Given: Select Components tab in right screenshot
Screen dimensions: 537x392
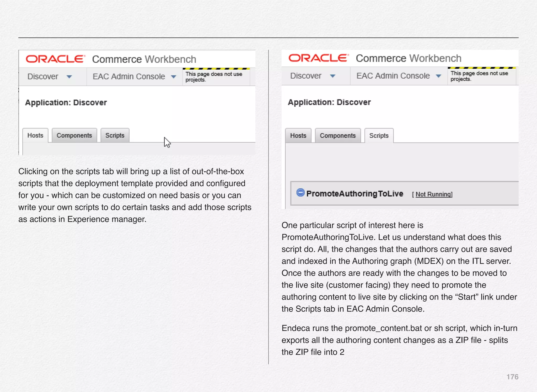Looking at the screenshot, I should (338, 135).
